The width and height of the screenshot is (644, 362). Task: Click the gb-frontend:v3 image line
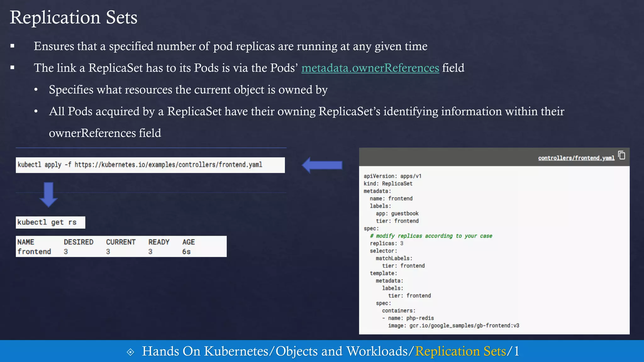click(x=454, y=326)
